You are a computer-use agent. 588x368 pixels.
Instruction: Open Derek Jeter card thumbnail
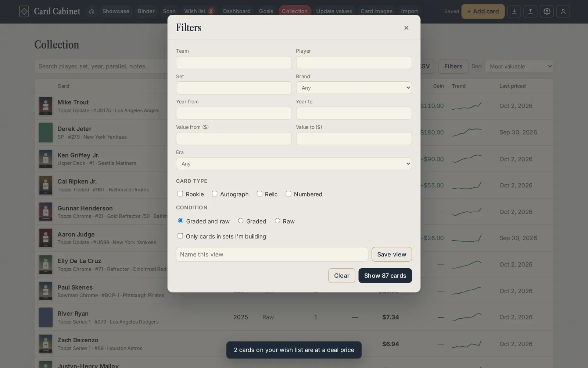[x=46, y=132]
